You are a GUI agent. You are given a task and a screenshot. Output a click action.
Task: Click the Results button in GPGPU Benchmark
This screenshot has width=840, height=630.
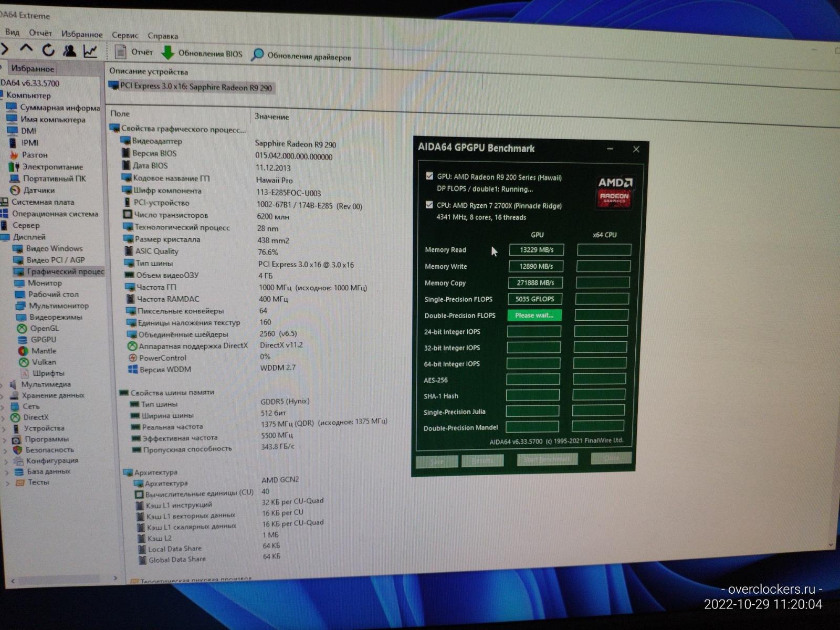tap(482, 460)
